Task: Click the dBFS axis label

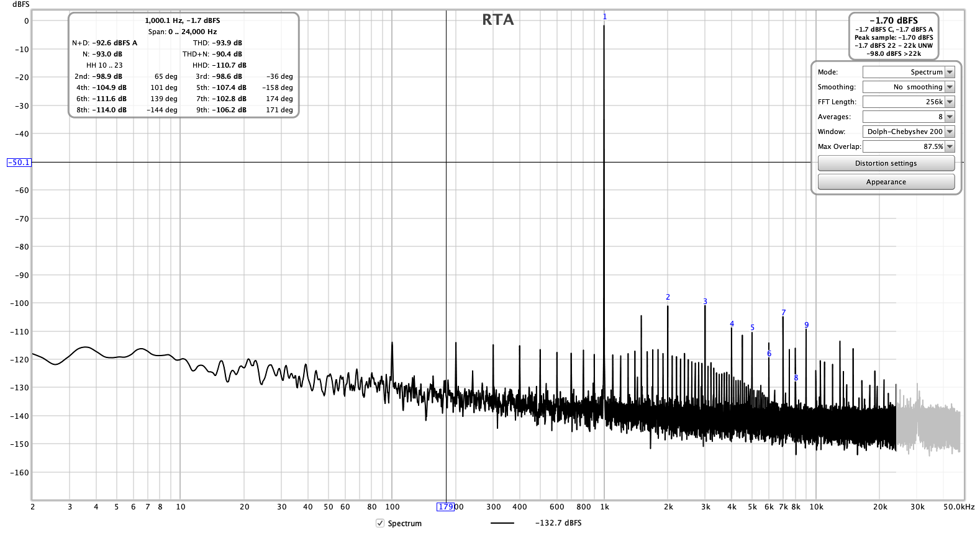Action: pos(20,4)
